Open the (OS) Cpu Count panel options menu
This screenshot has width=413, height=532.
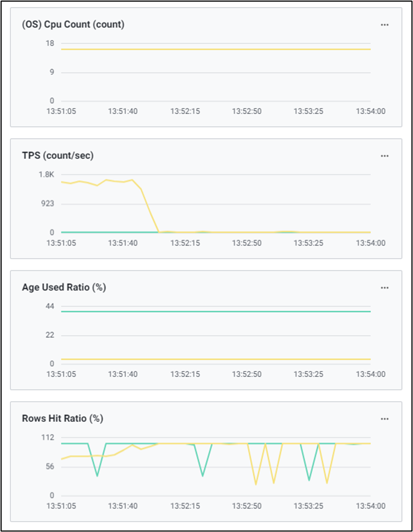click(385, 25)
